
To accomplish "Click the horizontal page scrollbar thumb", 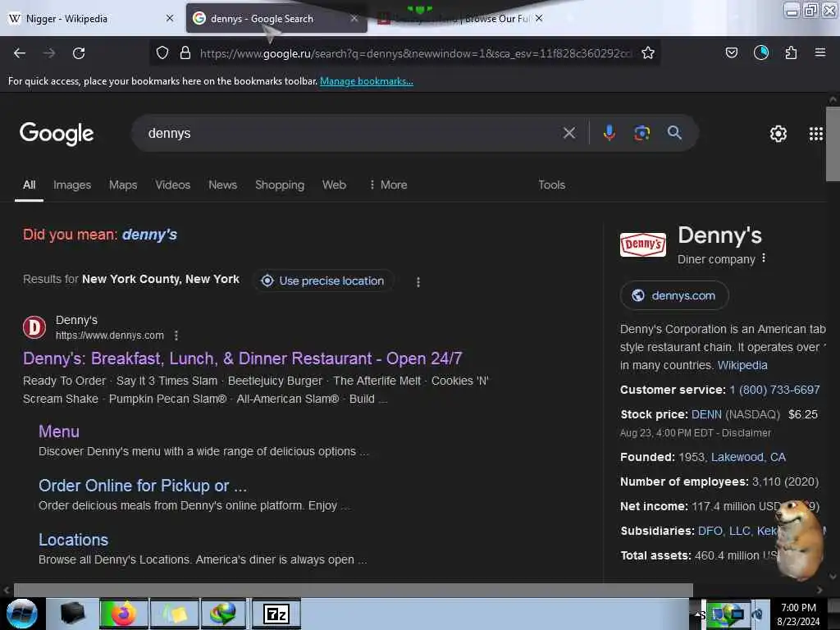I will [x=353, y=590].
